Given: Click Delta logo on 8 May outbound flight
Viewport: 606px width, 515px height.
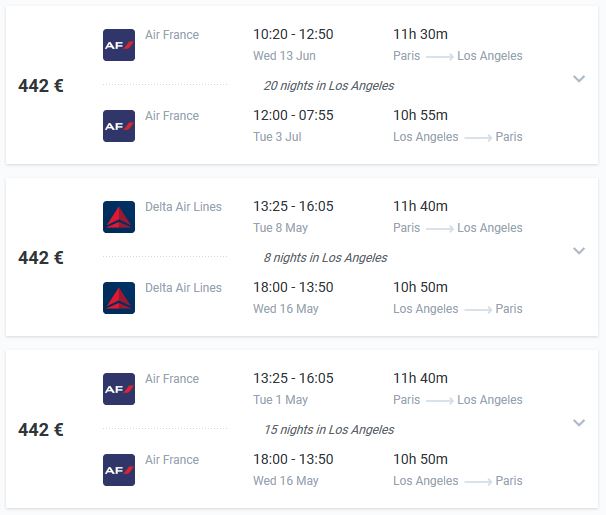Looking at the screenshot, I should pos(119,217).
